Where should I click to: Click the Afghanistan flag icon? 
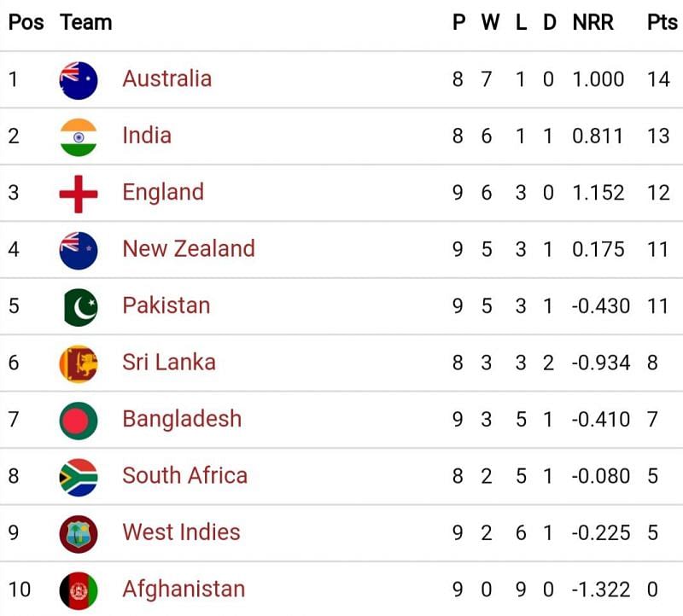pos(79,590)
